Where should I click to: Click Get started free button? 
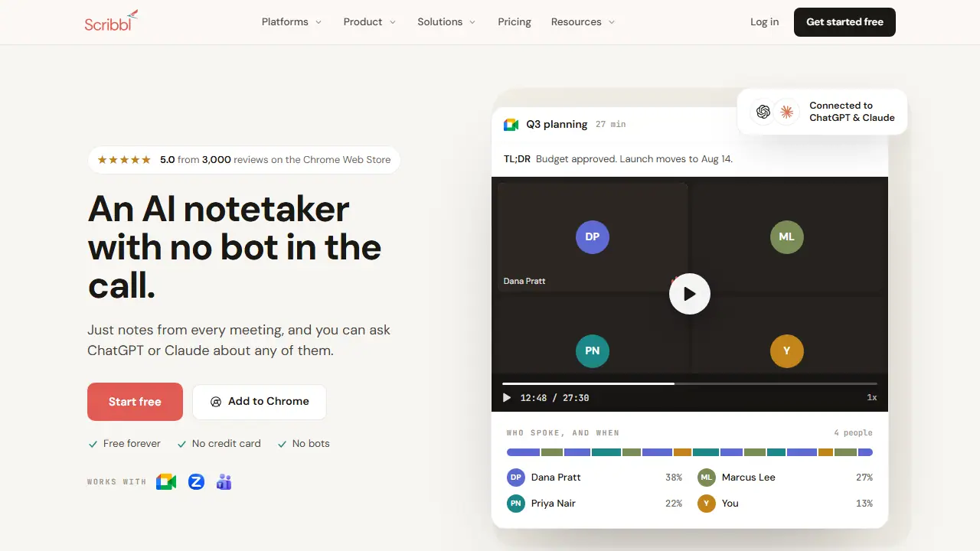click(844, 22)
